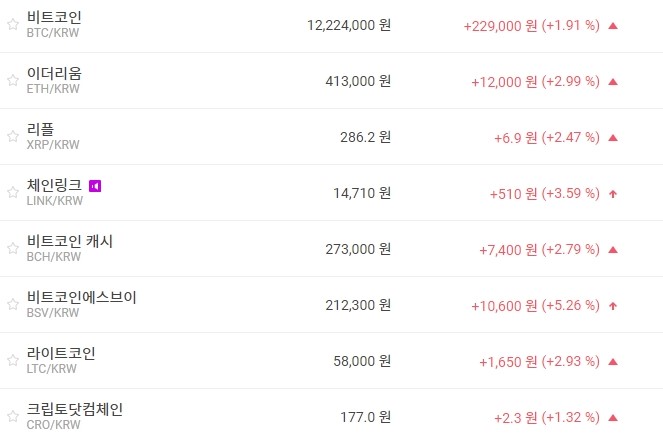Open 크립토닷컴체인 details
The width and height of the screenshot is (663, 442).
tap(76, 409)
